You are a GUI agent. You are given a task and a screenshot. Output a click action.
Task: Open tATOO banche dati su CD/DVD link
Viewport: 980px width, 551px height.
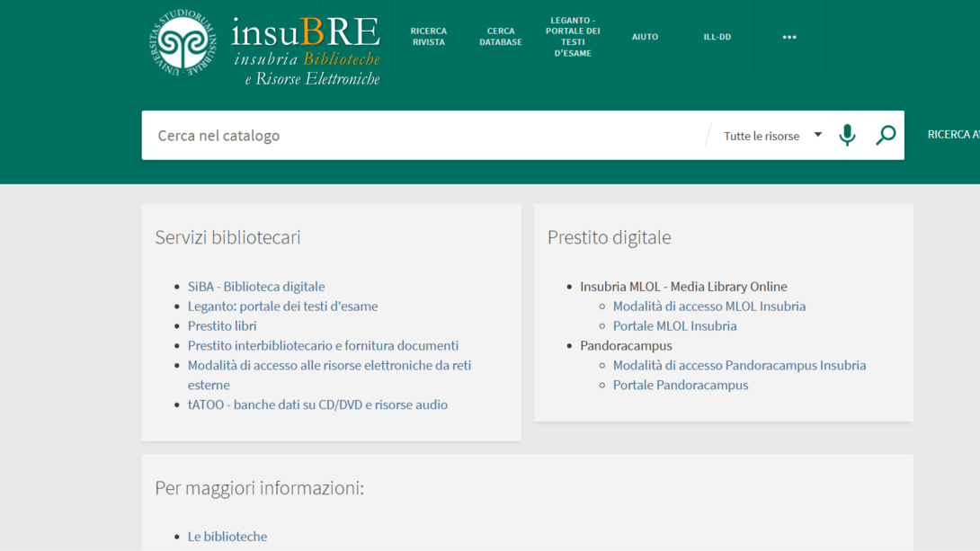tap(317, 404)
